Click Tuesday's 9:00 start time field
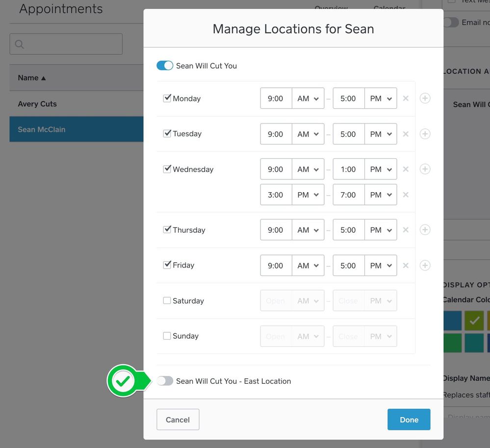Viewport: 490px width, 448px height. (x=276, y=134)
